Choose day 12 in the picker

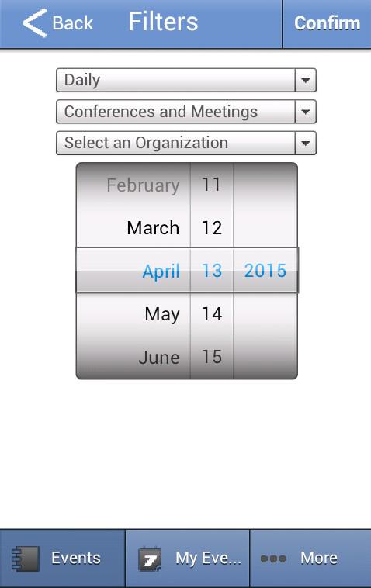212,227
